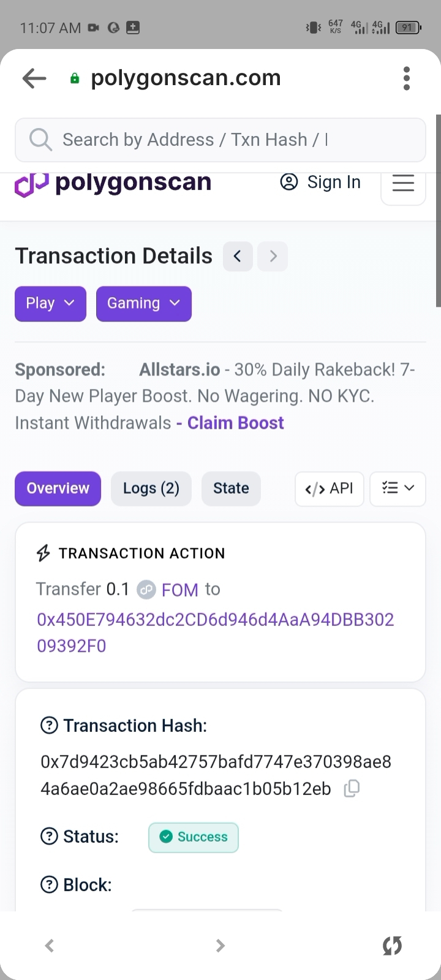Viewport: 441px width, 980px height.
Task: Switch to the State tab
Action: click(x=231, y=488)
